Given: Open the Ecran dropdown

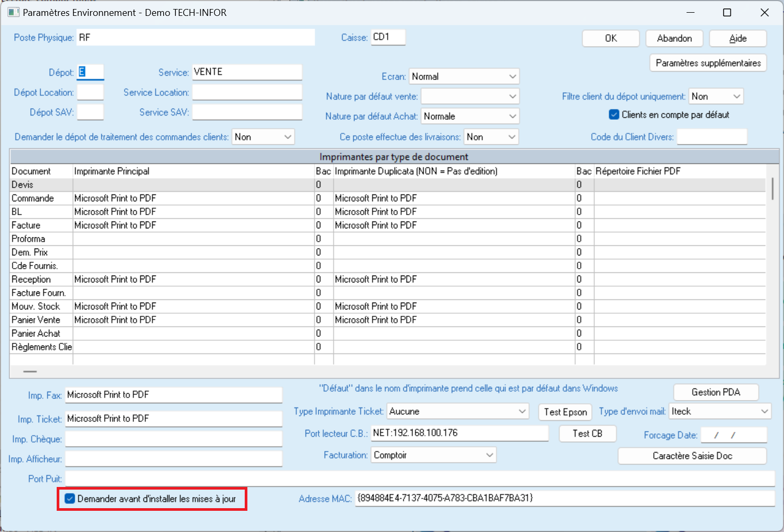Looking at the screenshot, I should tap(512, 76).
